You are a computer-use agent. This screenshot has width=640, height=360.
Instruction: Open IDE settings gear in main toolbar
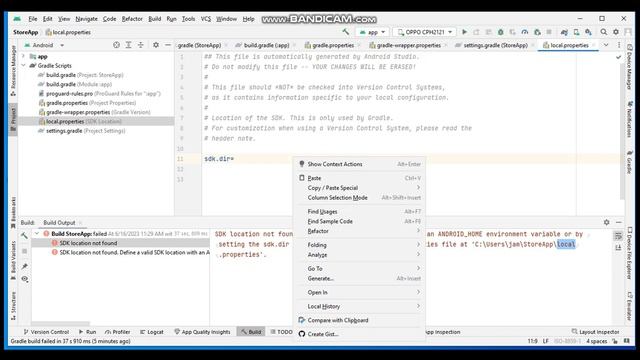pyautogui.click(x=616, y=32)
